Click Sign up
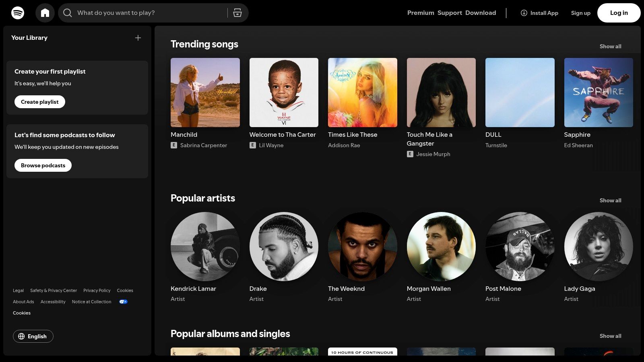This screenshot has height=362, width=644. pos(581,13)
